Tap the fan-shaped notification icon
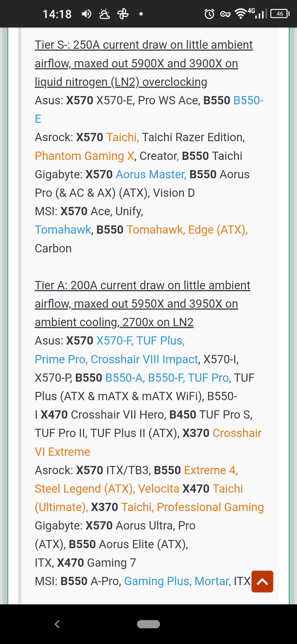This screenshot has width=297, height=644. 123,14
